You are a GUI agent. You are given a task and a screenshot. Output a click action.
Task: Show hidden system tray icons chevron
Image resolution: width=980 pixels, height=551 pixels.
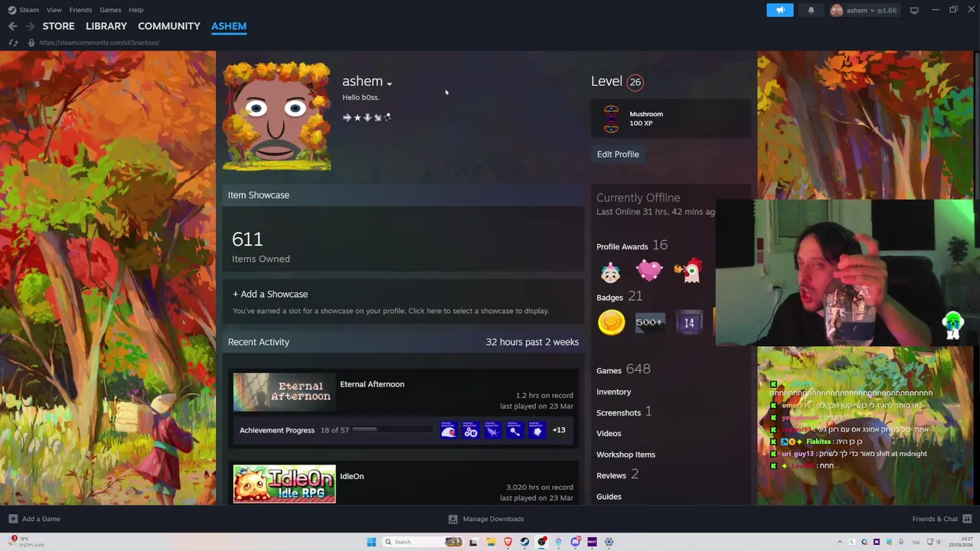click(840, 542)
